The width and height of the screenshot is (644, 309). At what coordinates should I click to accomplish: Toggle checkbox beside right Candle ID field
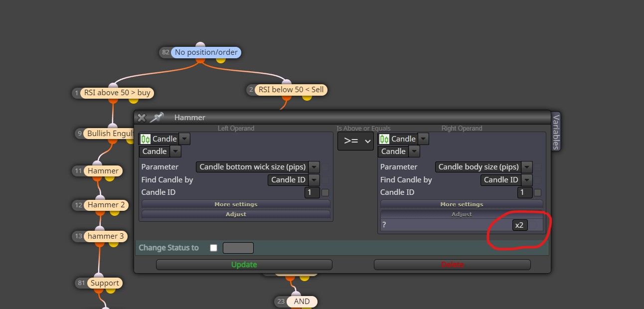(538, 192)
